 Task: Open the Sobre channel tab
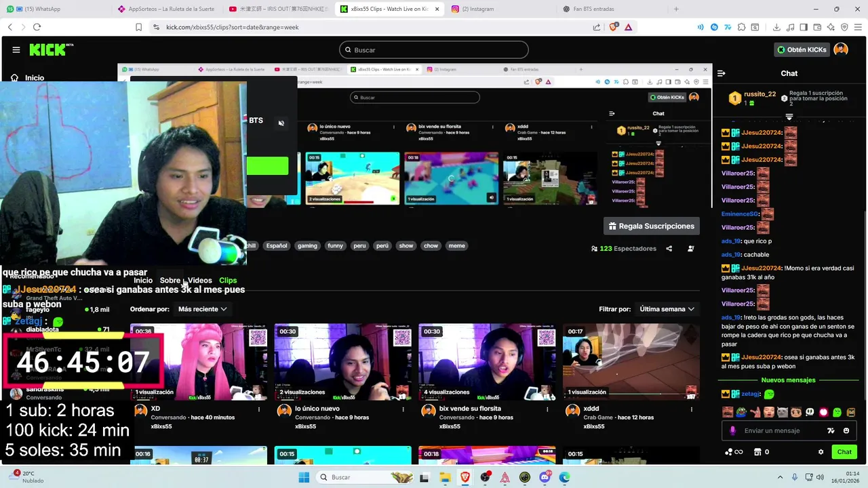pos(170,281)
